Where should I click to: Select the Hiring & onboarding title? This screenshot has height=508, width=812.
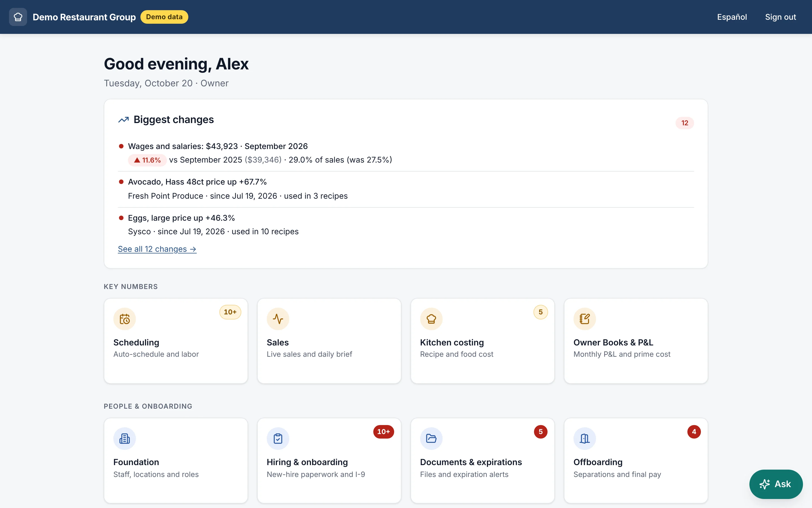[x=307, y=462]
